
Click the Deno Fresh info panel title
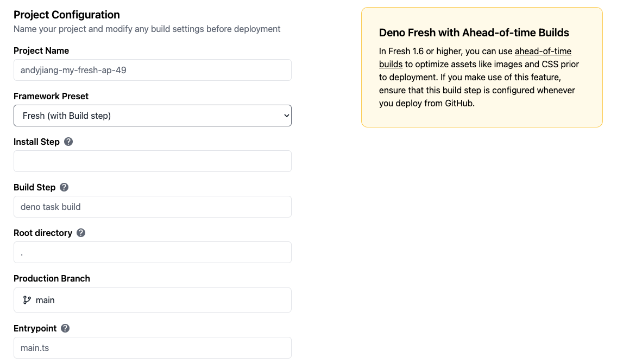(x=474, y=33)
